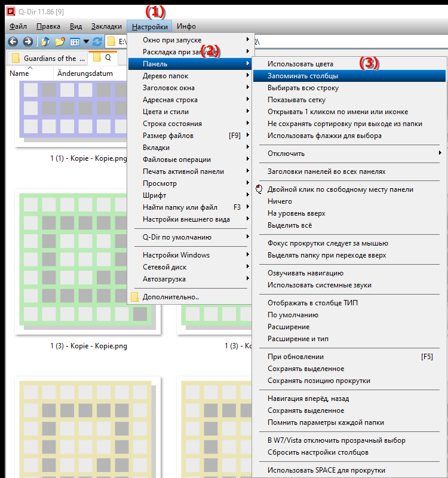
Task: Open the Файл menu
Action: [18, 26]
